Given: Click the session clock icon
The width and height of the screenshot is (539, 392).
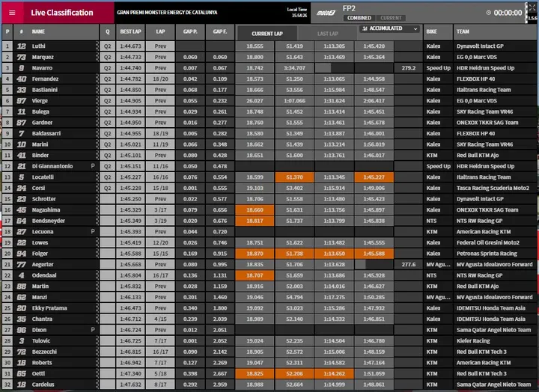Looking at the screenshot, I should (488, 13).
